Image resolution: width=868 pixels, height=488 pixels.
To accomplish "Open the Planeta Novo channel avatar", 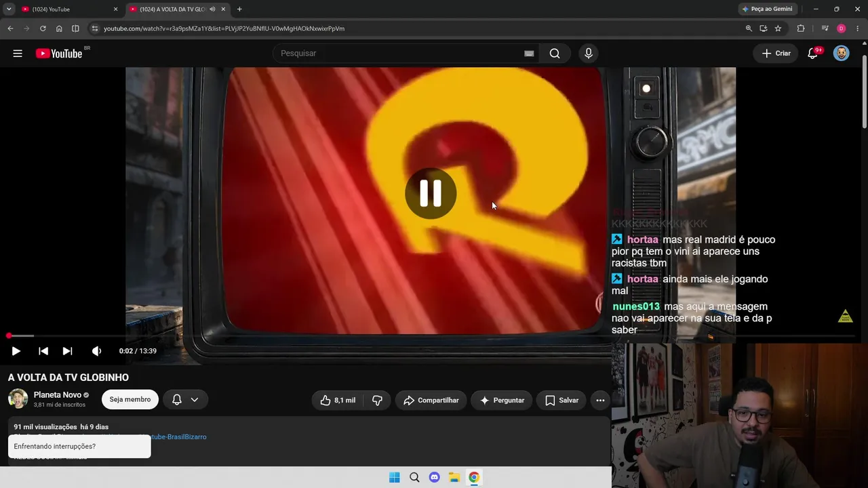I will 18,399.
